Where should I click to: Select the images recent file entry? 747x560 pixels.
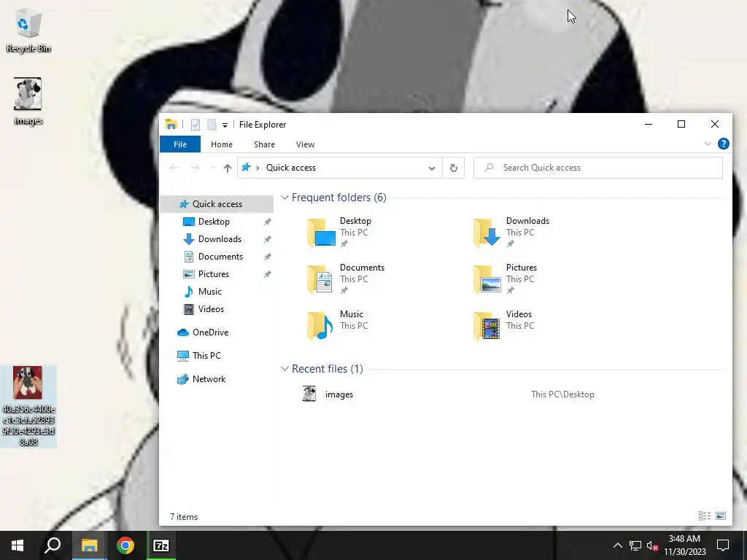338,394
